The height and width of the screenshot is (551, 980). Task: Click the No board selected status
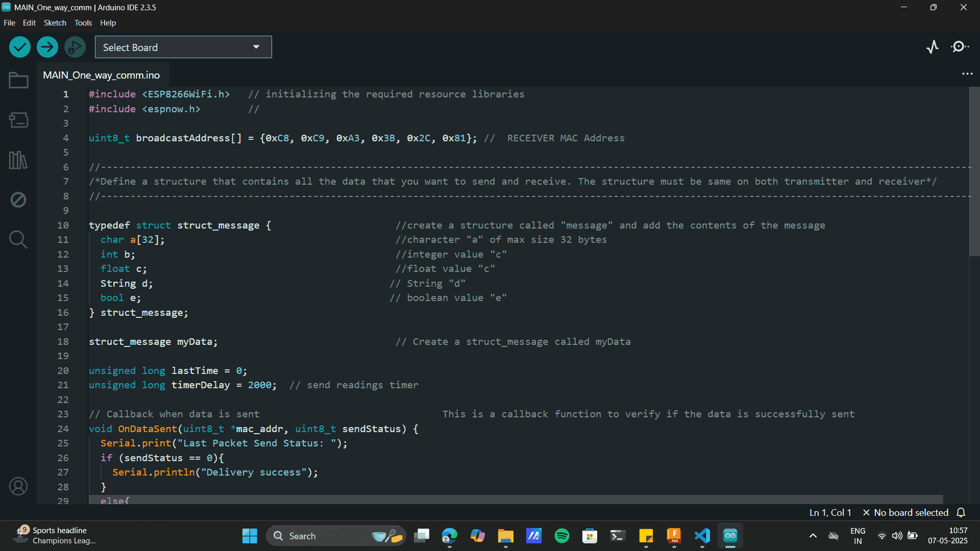tap(905, 512)
